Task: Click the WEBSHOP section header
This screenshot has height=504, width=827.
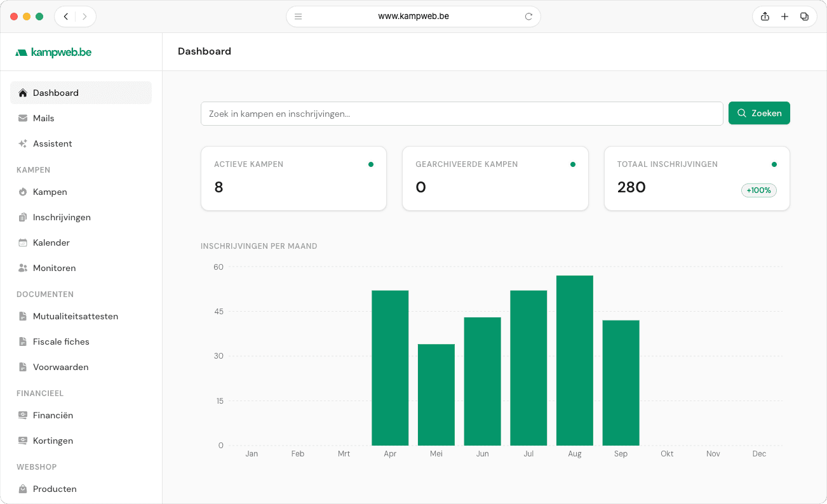Action: coord(37,467)
